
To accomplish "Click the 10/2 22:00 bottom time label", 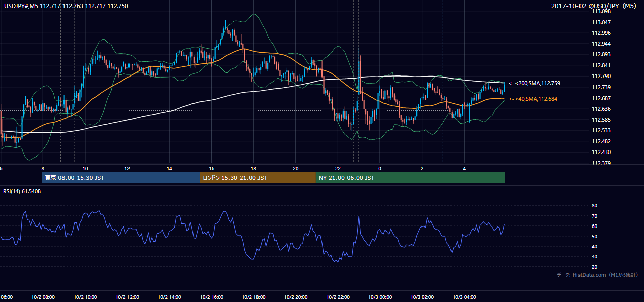I will [x=338, y=297].
